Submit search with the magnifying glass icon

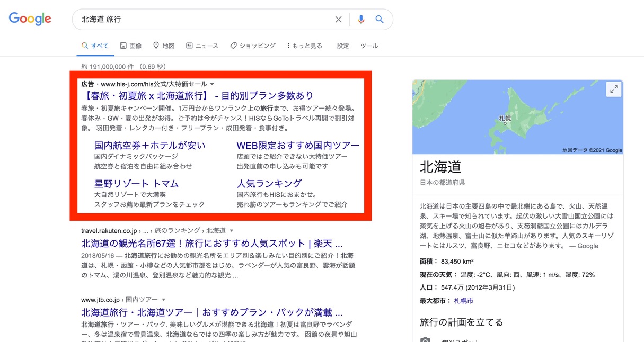pyautogui.click(x=380, y=20)
